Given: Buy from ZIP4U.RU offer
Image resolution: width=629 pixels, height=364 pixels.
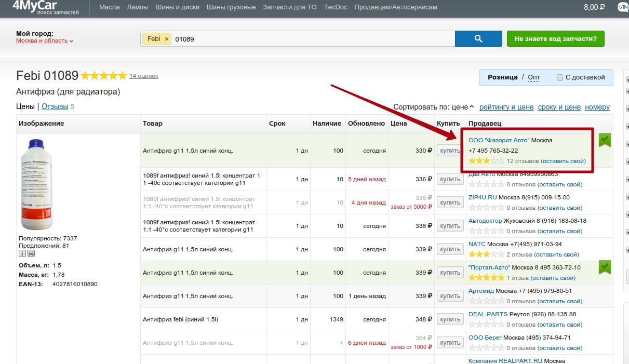Looking at the screenshot, I should coord(449,203).
